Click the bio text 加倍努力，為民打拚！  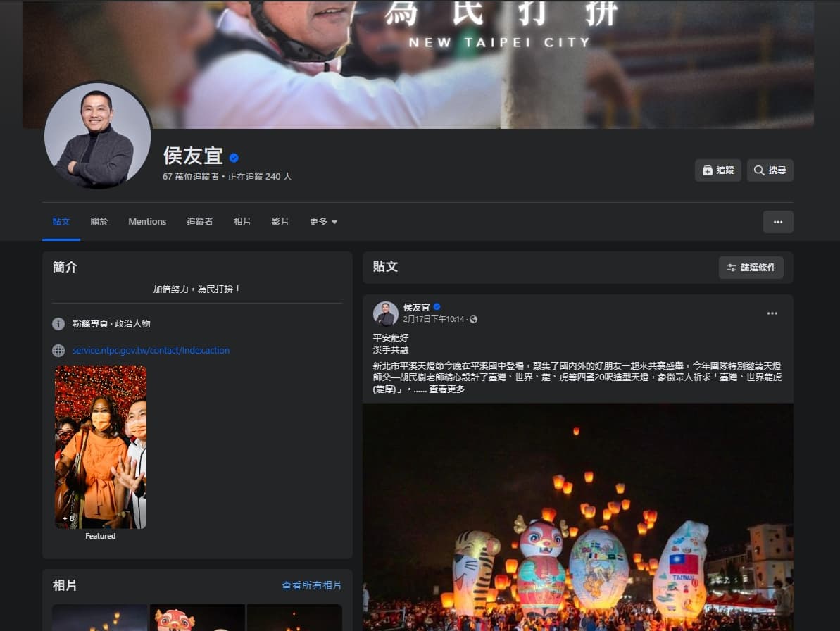click(197, 289)
